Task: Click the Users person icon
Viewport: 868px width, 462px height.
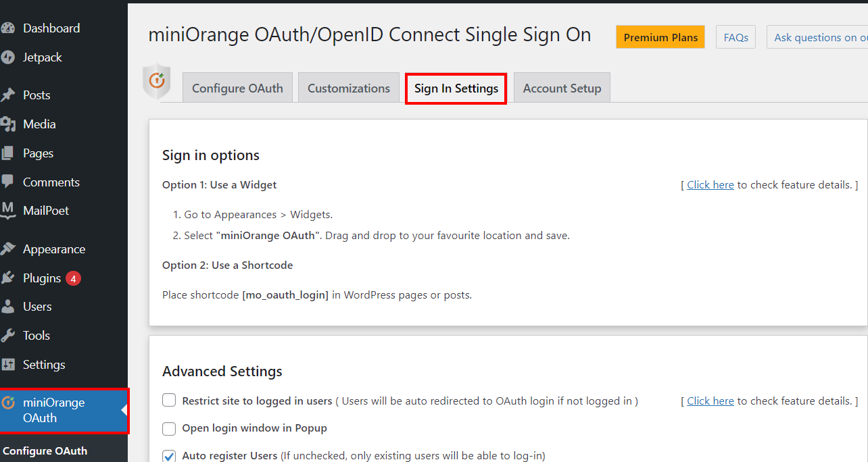Action: tap(7, 307)
